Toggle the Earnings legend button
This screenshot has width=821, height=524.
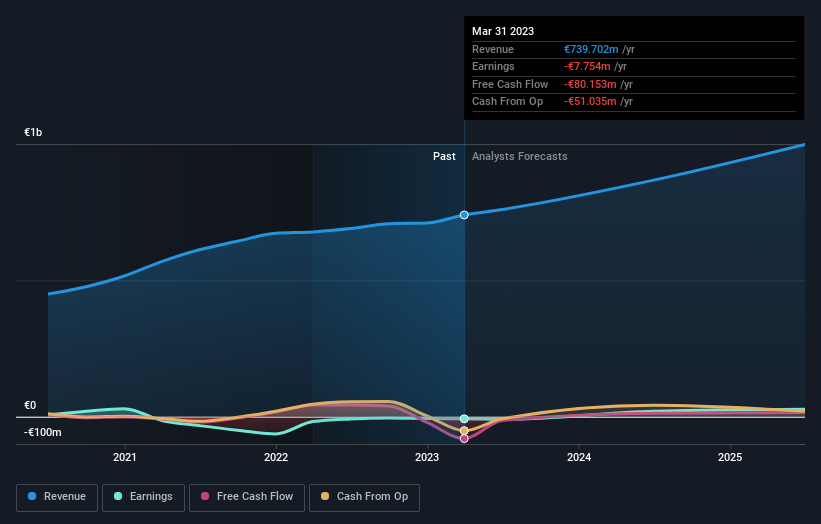click(143, 497)
